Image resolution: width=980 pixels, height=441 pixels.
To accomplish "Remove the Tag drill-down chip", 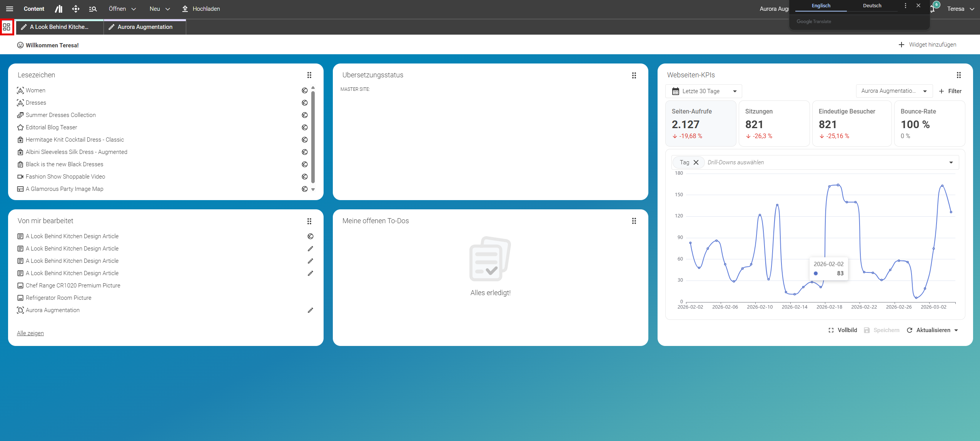I will (696, 162).
